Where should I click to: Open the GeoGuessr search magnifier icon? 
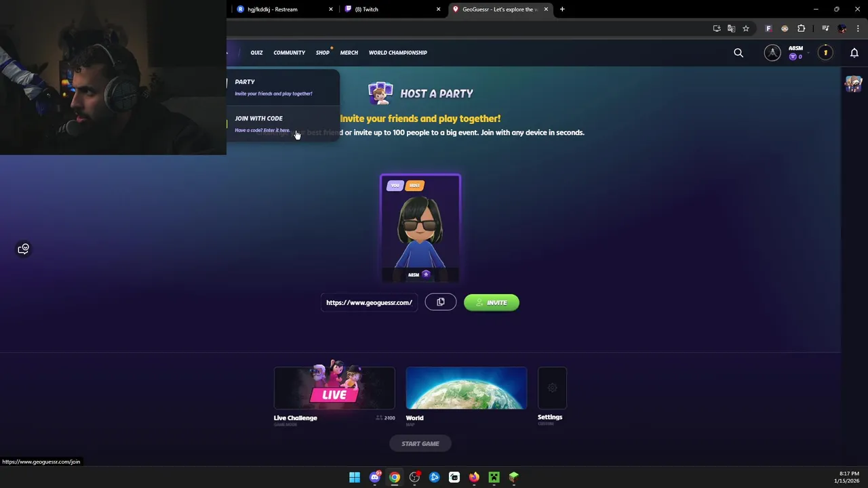click(x=738, y=53)
